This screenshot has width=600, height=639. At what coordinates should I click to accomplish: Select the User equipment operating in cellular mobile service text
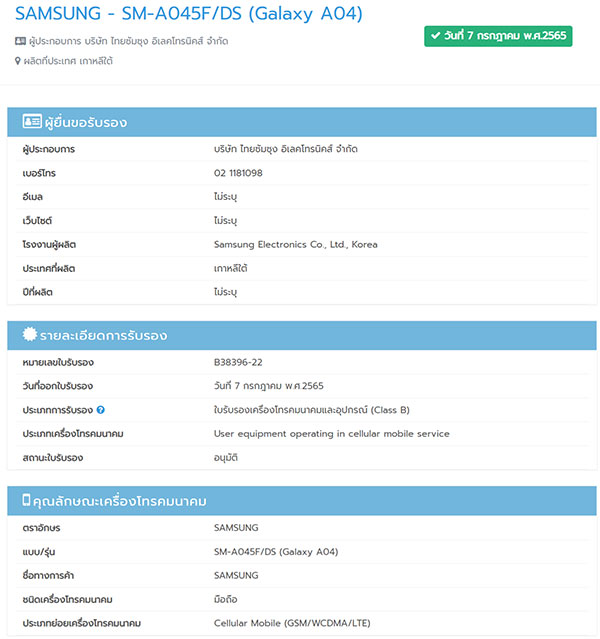click(x=331, y=434)
